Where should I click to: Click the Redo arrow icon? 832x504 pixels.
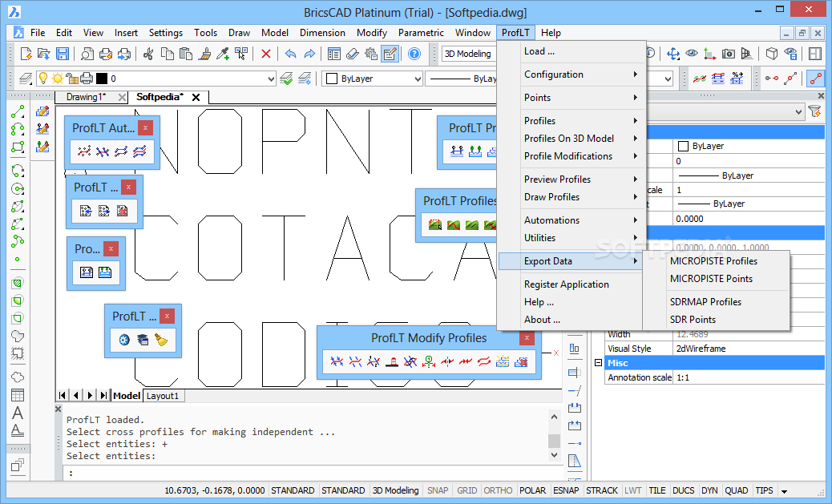pos(309,54)
